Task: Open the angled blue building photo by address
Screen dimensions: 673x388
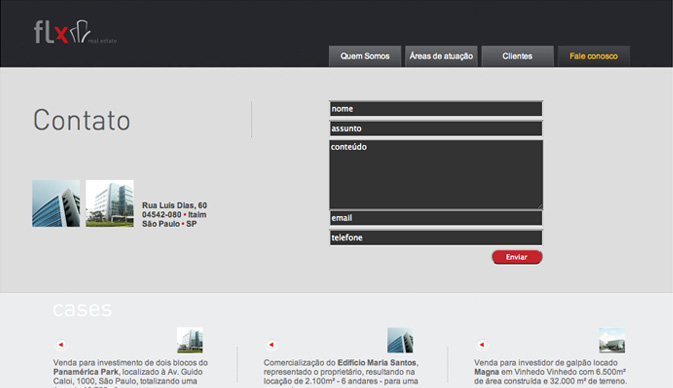Action: pos(56,203)
